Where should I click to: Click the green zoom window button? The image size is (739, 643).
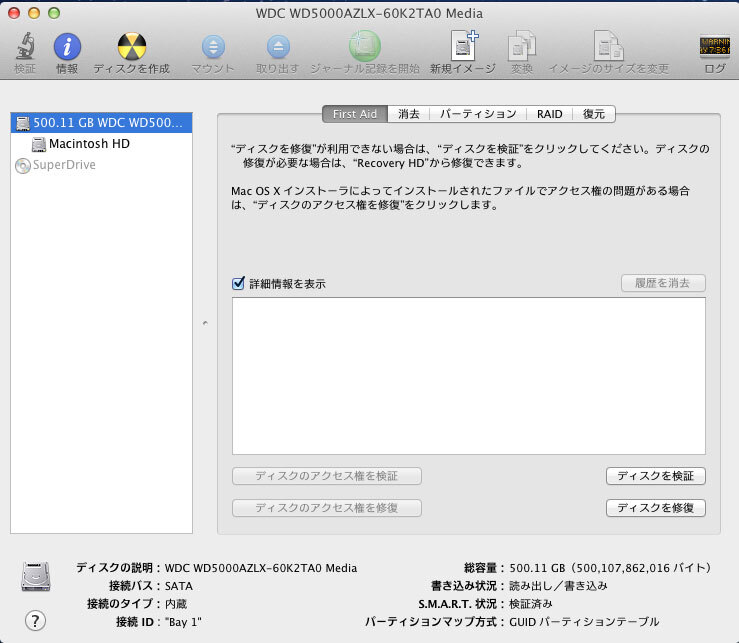[x=54, y=13]
